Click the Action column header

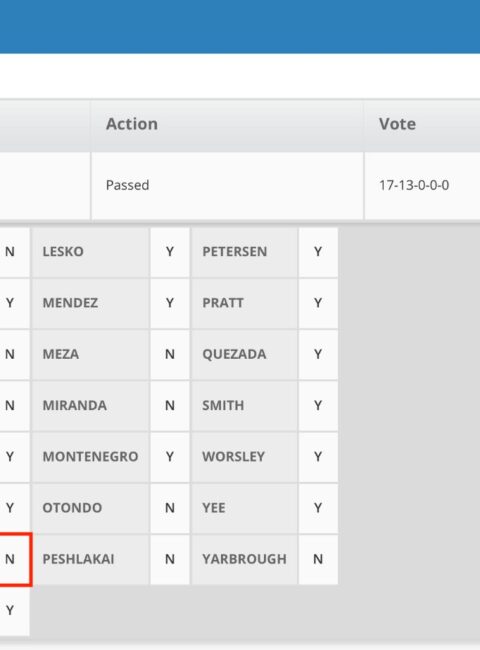click(x=227, y=124)
